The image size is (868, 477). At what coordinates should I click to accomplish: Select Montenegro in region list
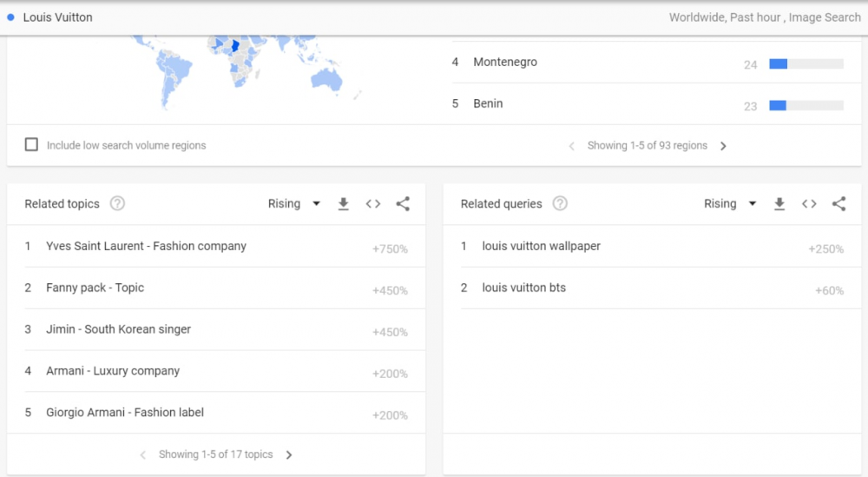point(505,62)
